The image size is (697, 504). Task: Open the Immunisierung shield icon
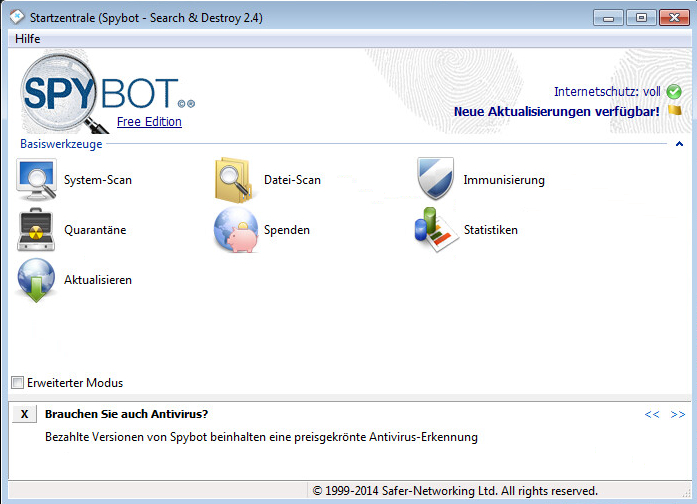point(435,178)
